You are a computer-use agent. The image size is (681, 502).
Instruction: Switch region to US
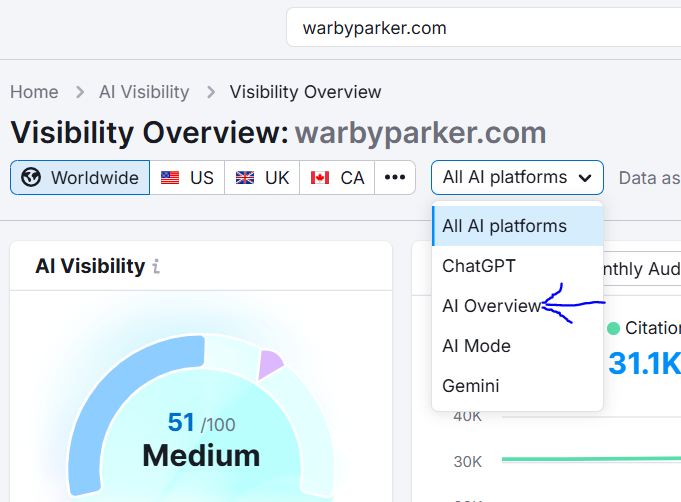pos(188,178)
